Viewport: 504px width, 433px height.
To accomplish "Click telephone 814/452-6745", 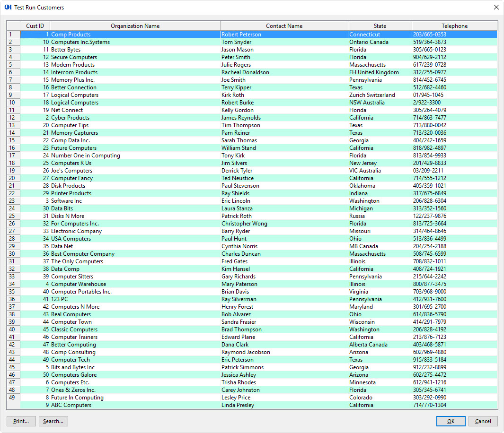I will pyautogui.click(x=454, y=79).
